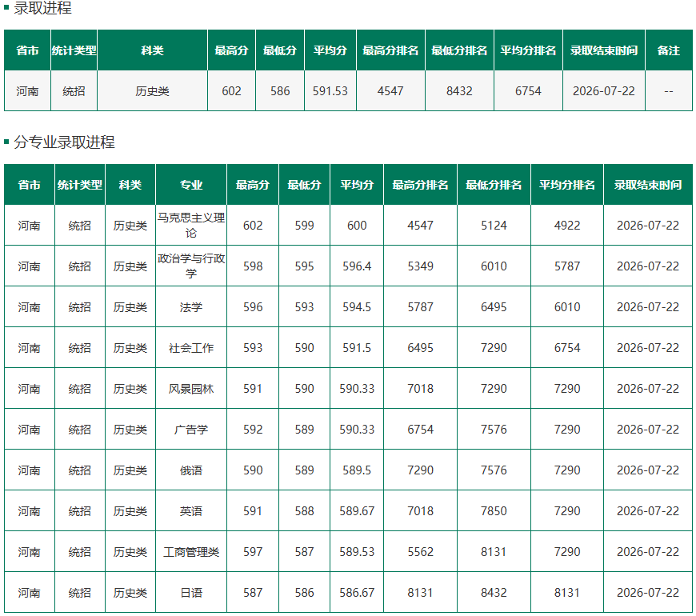Click average score 589.53 for 工商管理类

click(x=357, y=552)
